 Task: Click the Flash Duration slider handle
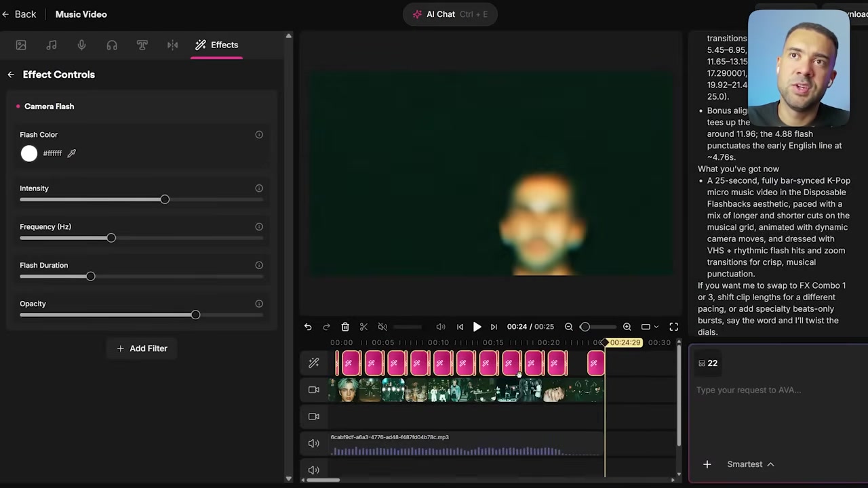tap(91, 277)
